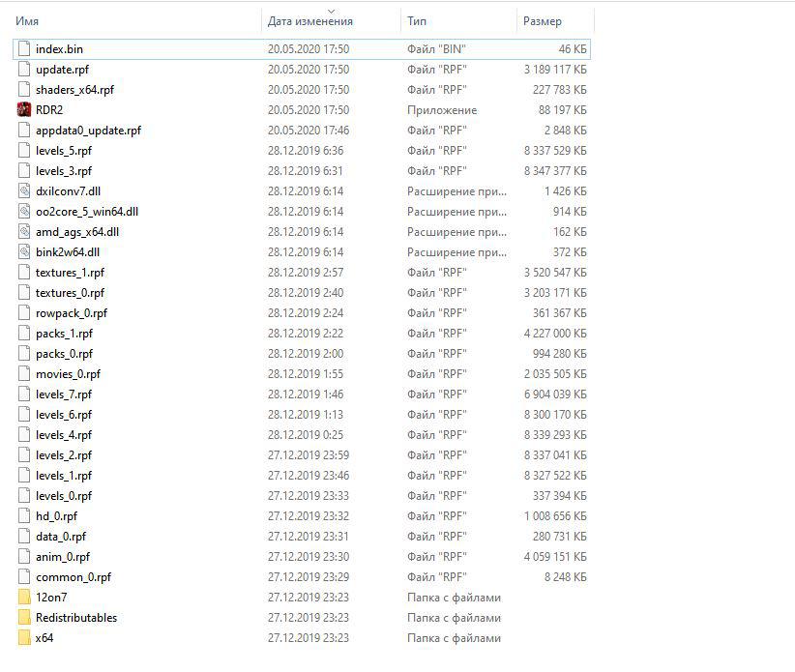
Task: Sort files by the Имя column header
Action: 27,21
